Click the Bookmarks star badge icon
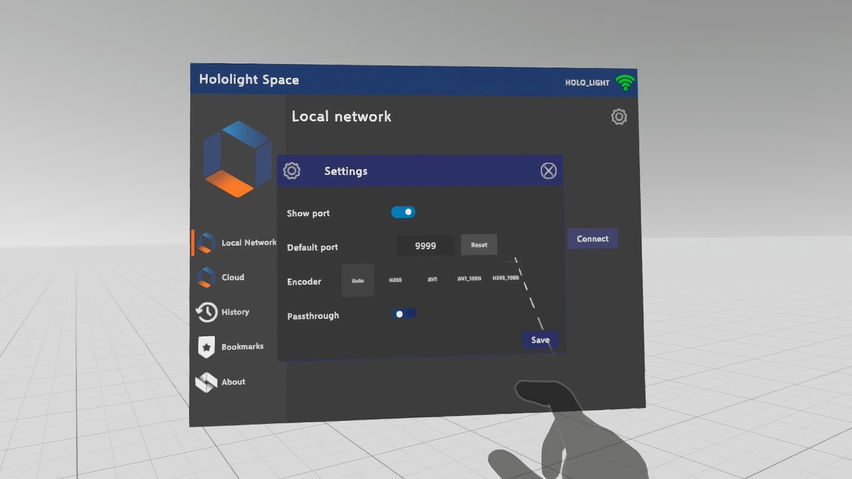This screenshot has width=852, height=479. click(206, 347)
